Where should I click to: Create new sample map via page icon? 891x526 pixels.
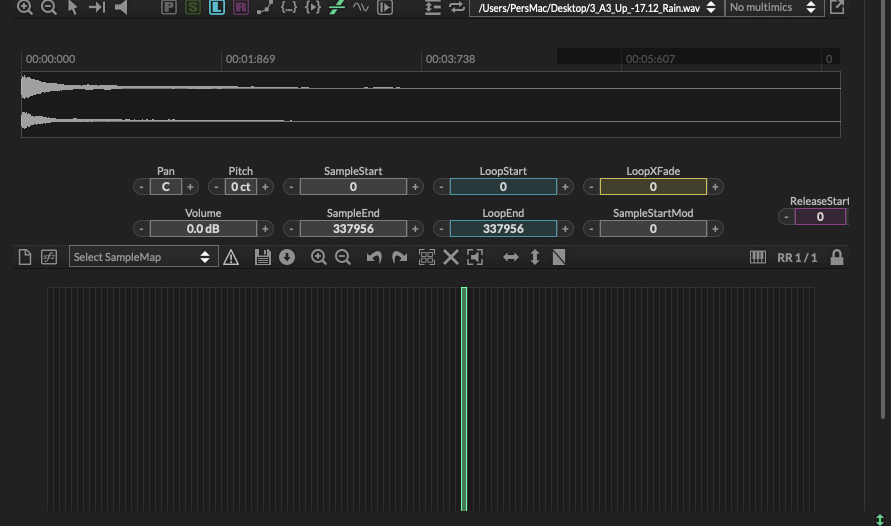point(24,257)
